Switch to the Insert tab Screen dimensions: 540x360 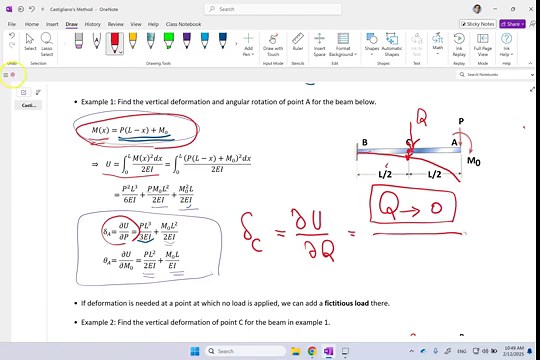pos(52,24)
